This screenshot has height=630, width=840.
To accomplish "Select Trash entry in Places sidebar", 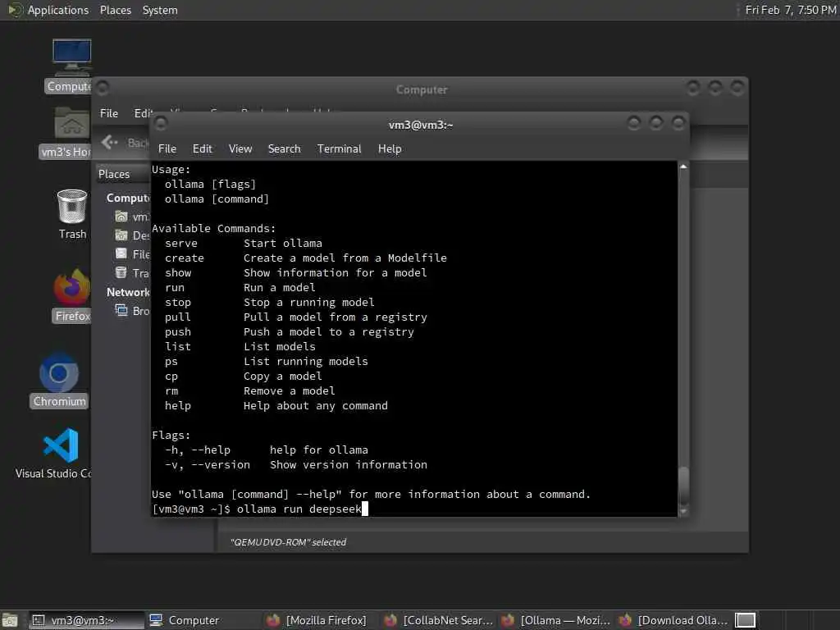I will click(131, 272).
